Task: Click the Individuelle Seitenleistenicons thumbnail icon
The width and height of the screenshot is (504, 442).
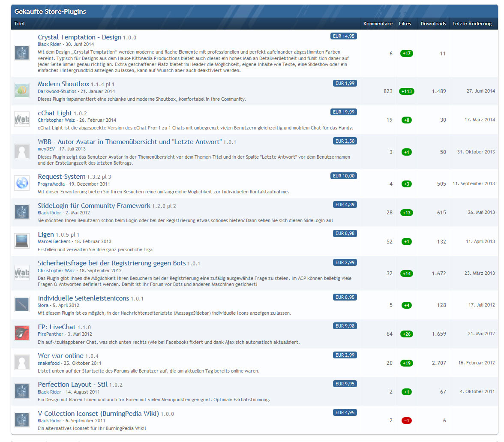Action: 22,304
